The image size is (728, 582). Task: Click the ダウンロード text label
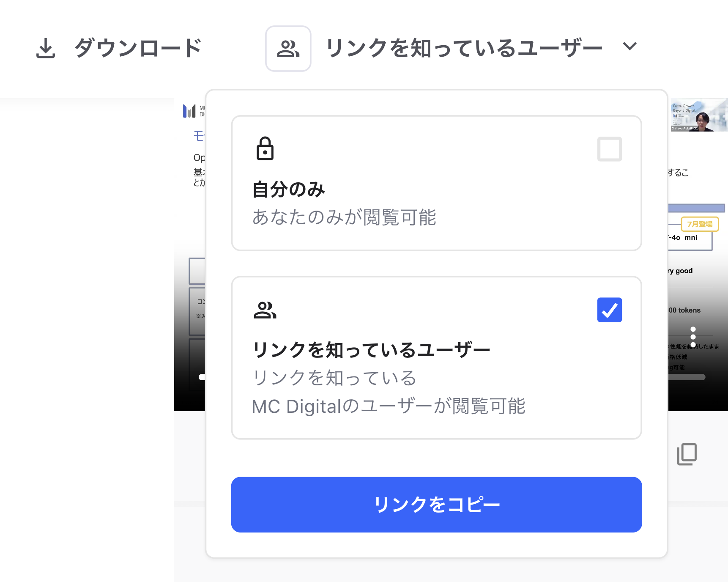138,48
